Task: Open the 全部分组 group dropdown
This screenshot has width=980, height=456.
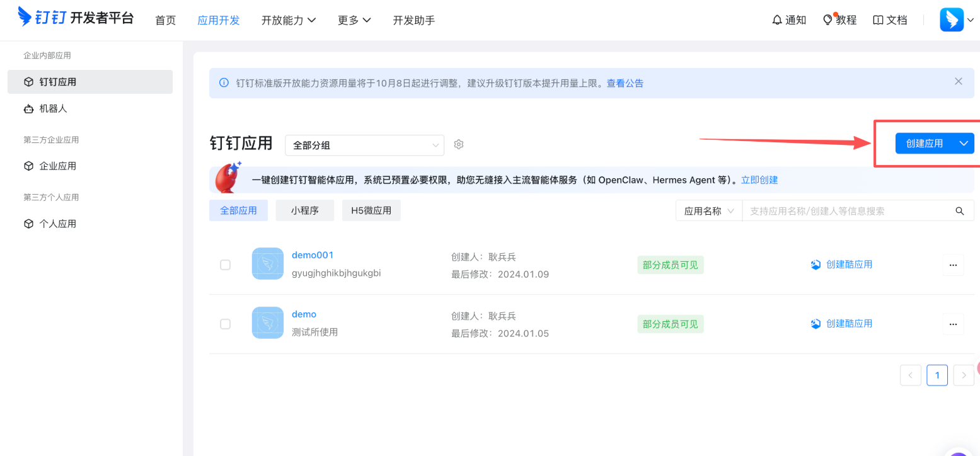Action: (x=364, y=145)
